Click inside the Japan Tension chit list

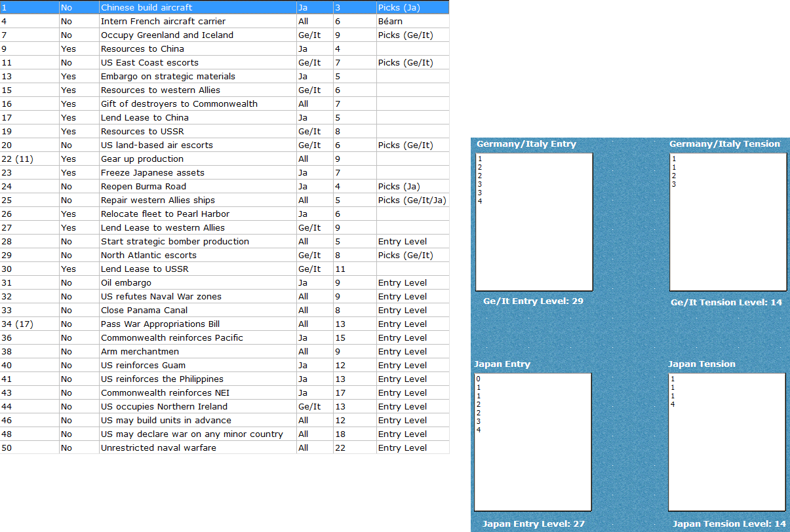[727, 442]
